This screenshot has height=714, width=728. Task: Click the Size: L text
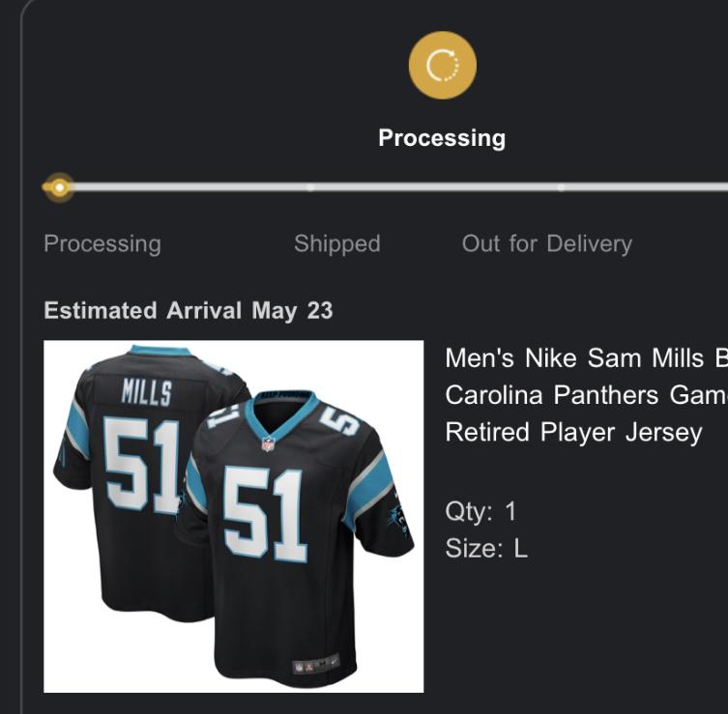486,550
